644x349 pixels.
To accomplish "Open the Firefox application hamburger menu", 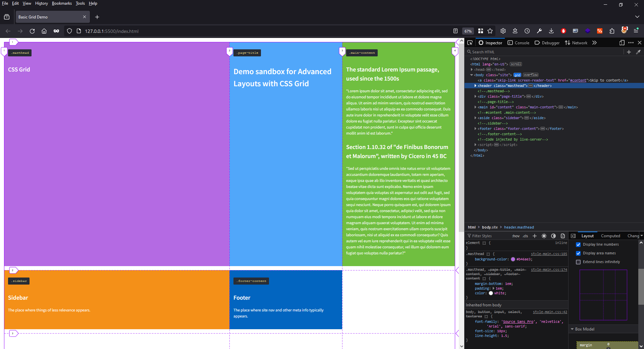I will [x=636, y=31].
